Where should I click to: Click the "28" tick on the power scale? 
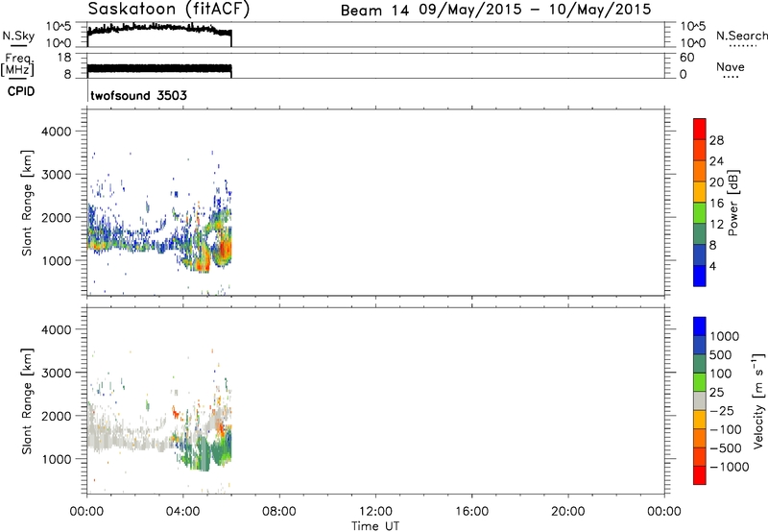716,140
